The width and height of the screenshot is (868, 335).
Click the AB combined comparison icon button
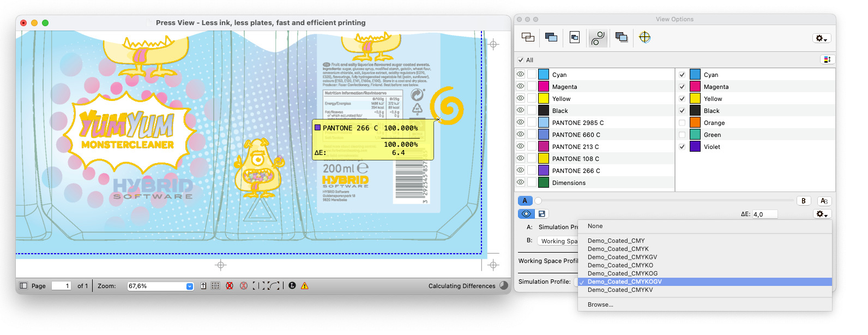tap(824, 201)
